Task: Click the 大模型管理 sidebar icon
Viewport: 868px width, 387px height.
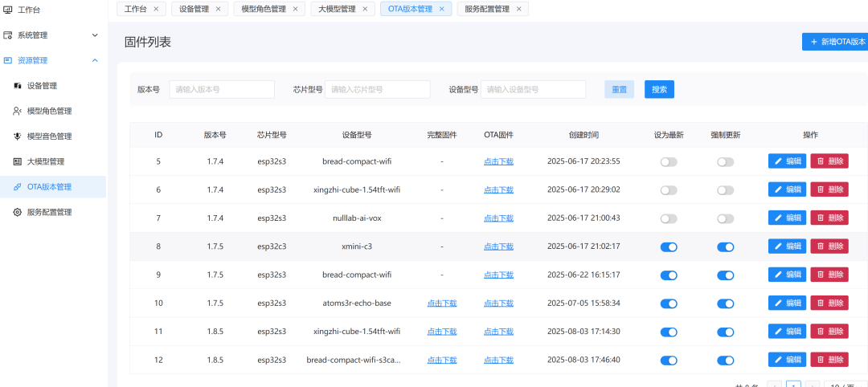Action: pos(18,161)
